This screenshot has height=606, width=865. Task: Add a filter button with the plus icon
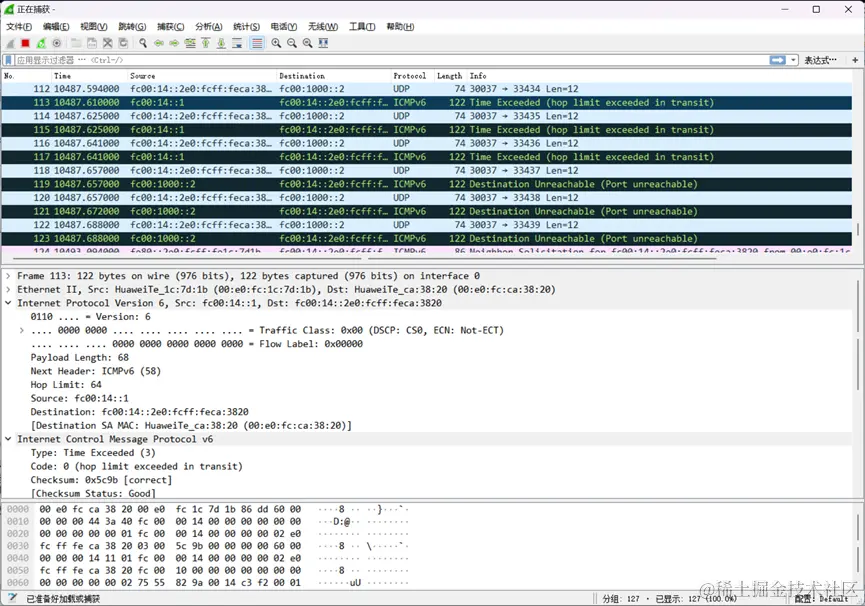tap(855, 60)
